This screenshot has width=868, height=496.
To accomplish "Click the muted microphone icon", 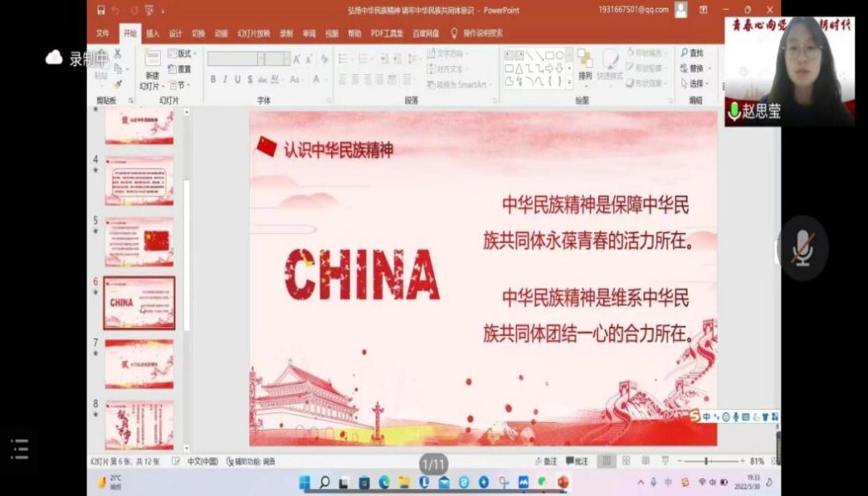I will 802,248.
